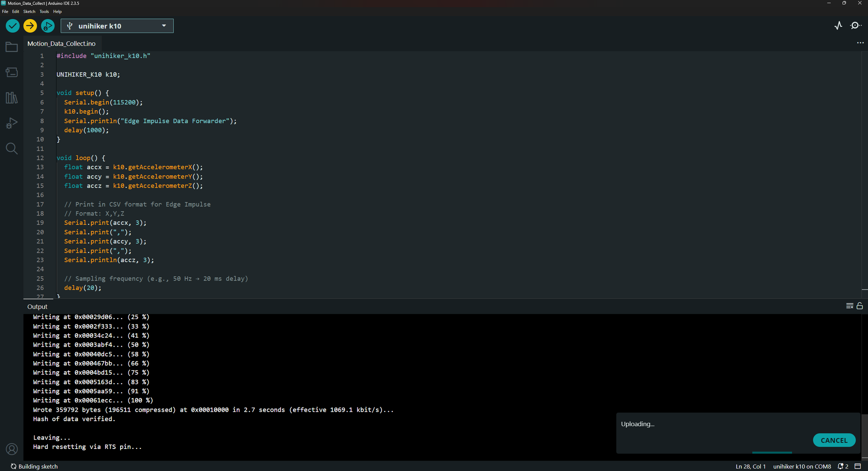
Task: Open the Tools menu
Action: point(44,12)
